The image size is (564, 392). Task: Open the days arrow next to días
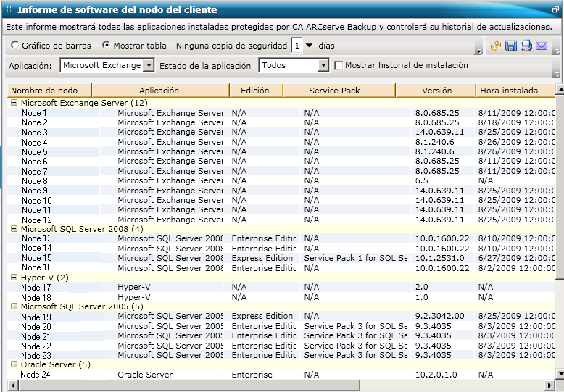click(x=310, y=45)
